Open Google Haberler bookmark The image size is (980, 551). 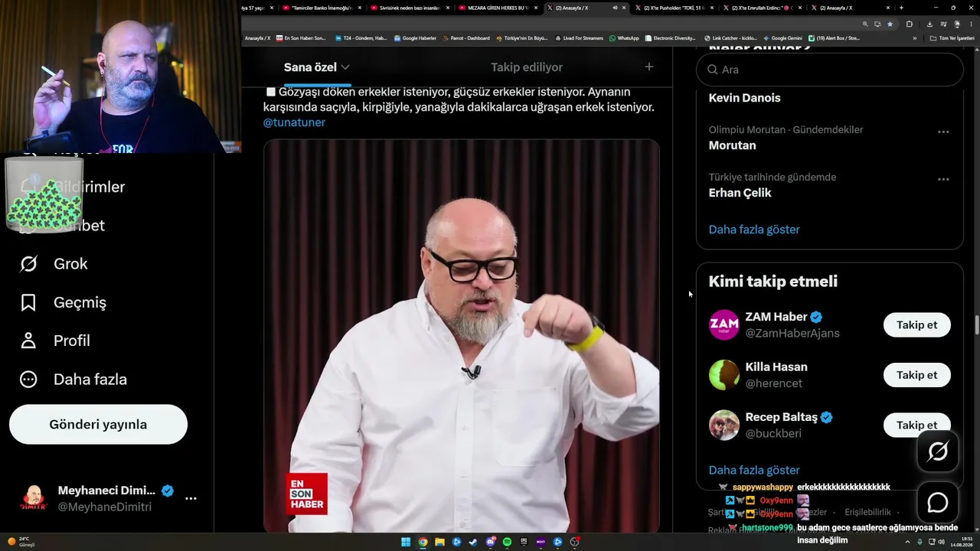415,38
